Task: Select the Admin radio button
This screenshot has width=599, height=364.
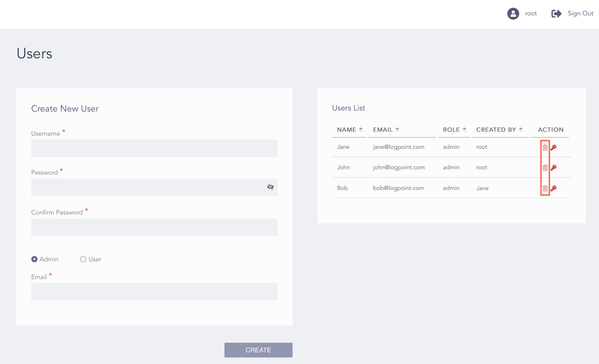Action: (35, 259)
